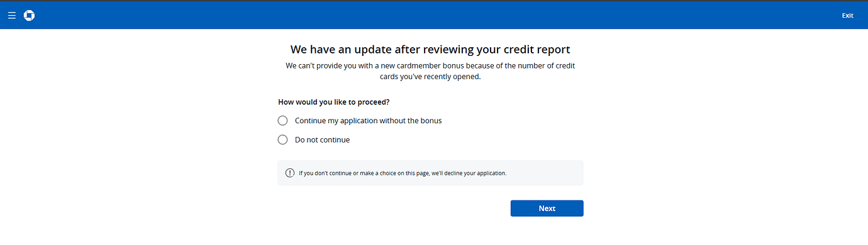Click the Chase octagon logo

pyautogui.click(x=29, y=16)
